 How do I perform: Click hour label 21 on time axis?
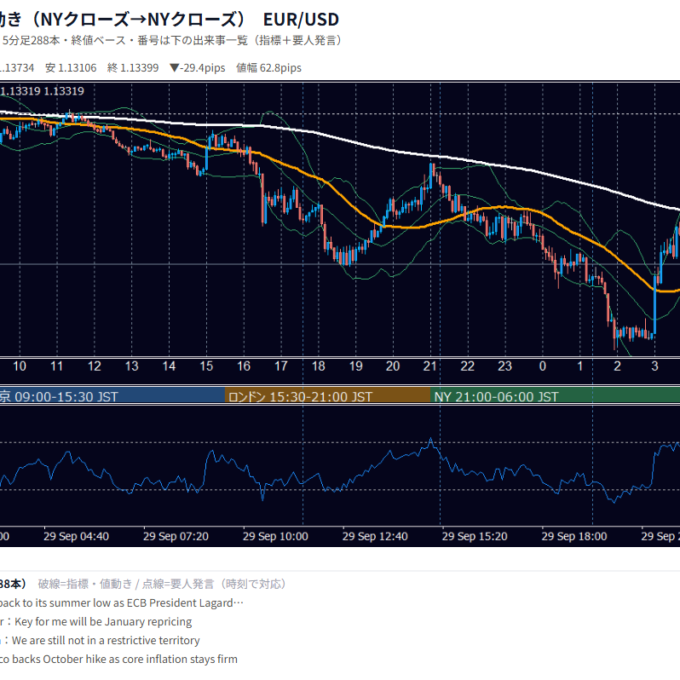coord(430,366)
